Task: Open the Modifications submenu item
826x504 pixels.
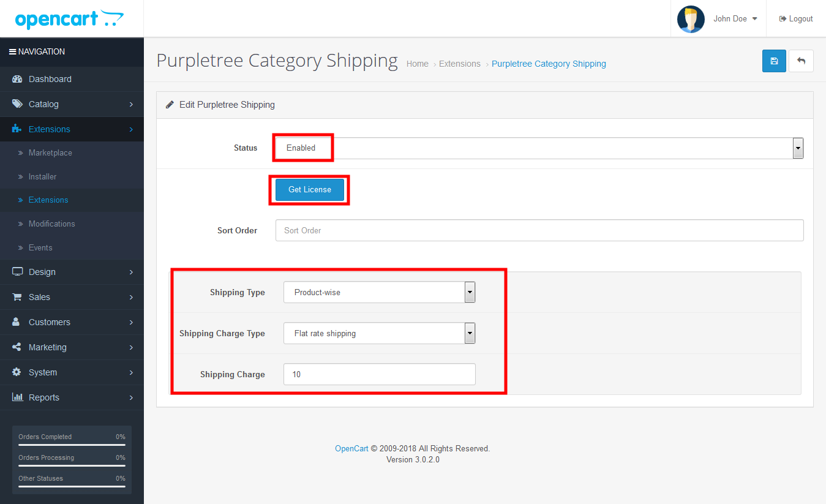Action: click(72, 224)
